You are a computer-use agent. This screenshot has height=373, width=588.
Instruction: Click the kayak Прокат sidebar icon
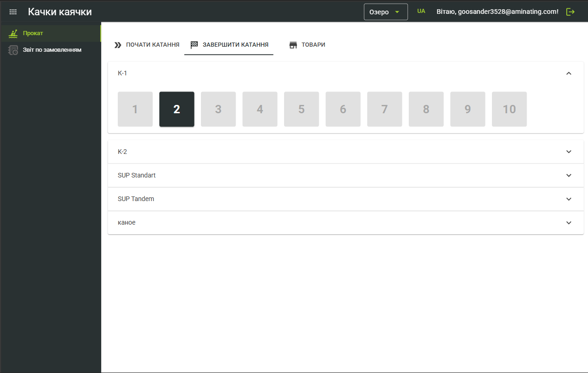(x=13, y=33)
